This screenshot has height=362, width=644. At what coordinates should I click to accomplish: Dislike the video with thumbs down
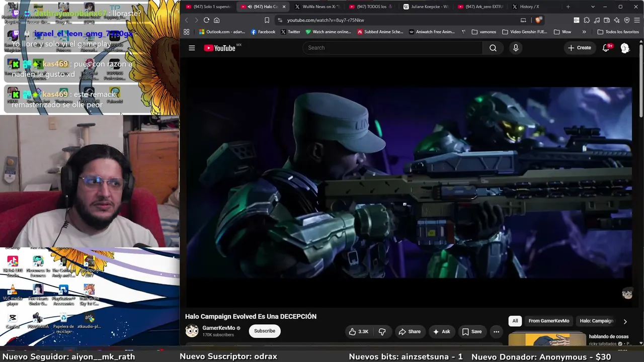pos(382,332)
